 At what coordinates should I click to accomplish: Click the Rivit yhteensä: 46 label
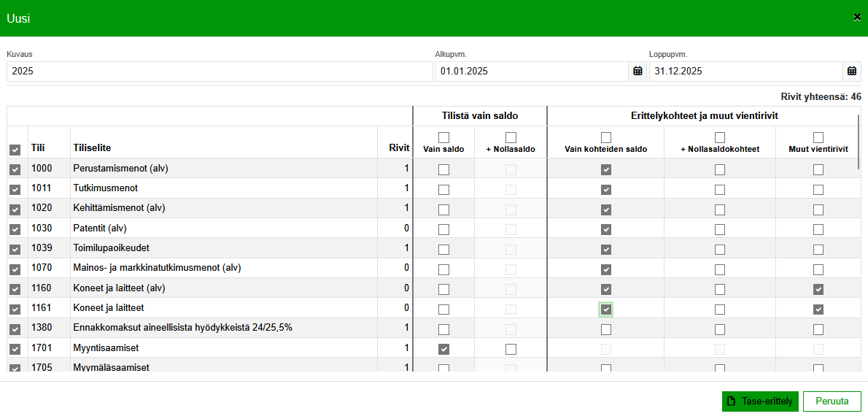(821, 96)
